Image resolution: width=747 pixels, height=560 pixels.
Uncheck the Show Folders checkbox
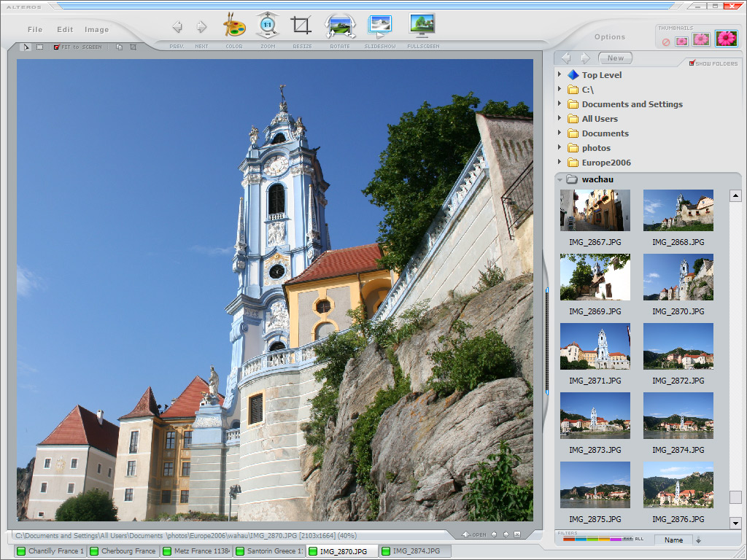click(x=692, y=63)
